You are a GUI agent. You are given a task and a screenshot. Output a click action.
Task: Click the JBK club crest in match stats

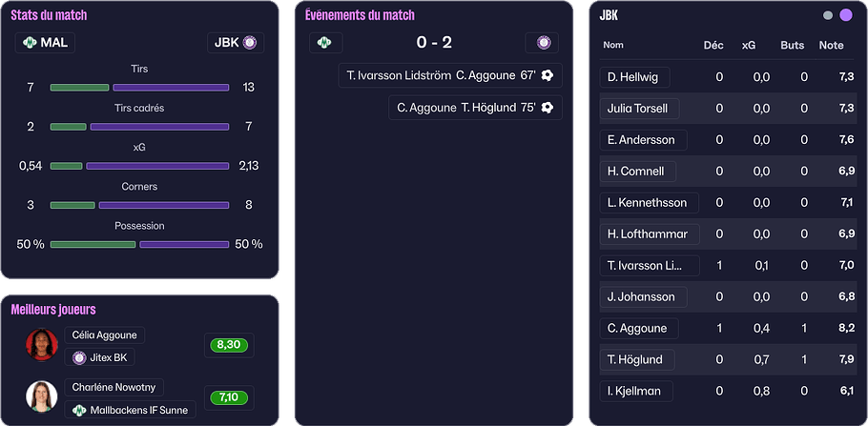[250, 43]
